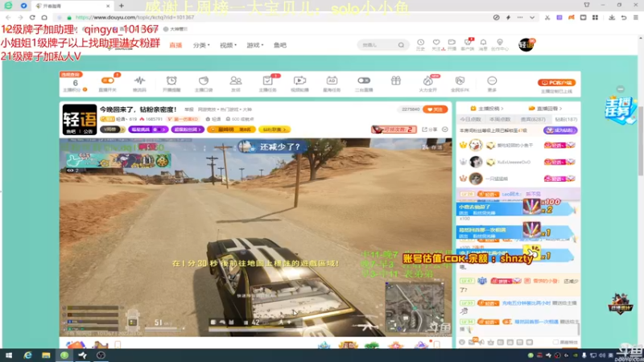Image resolution: width=644 pixels, height=362 pixels.
Task: Click the Douyu search input field
Action: [378, 45]
